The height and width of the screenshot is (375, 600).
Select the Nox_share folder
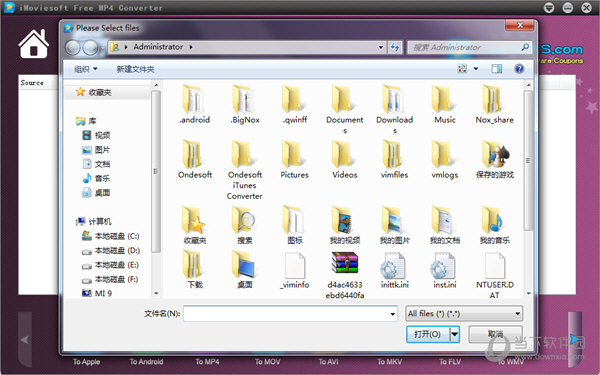coord(494,104)
